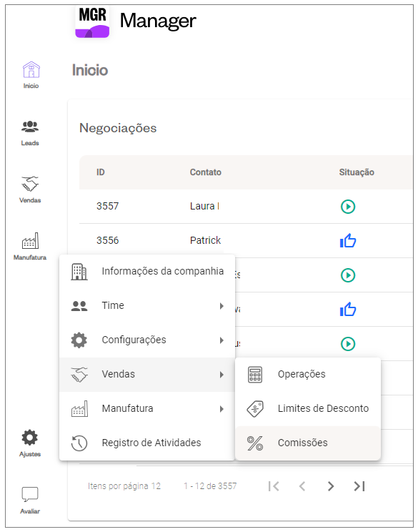This screenshot has height=532, width=418.
Task: Select negotiation ID 3556
Action: (x=107, y=240)
